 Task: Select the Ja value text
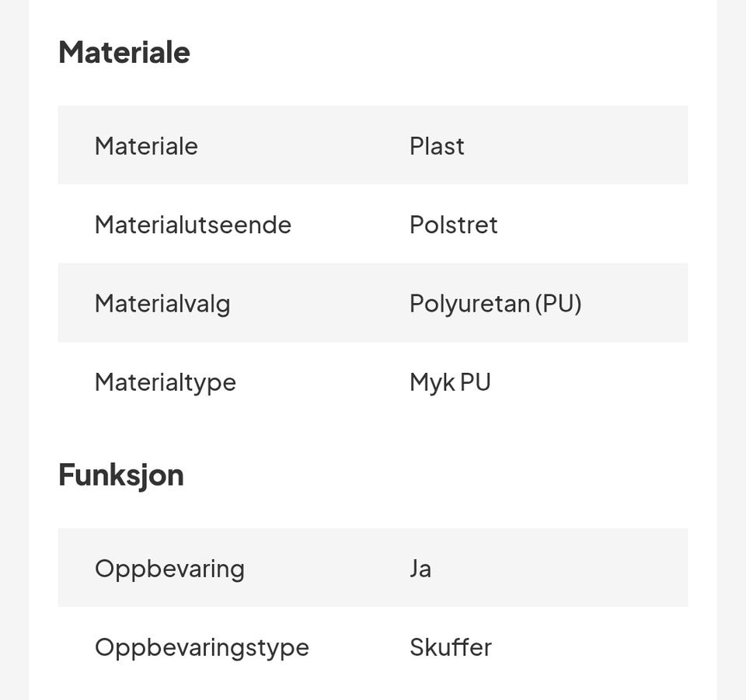point(420,569)
